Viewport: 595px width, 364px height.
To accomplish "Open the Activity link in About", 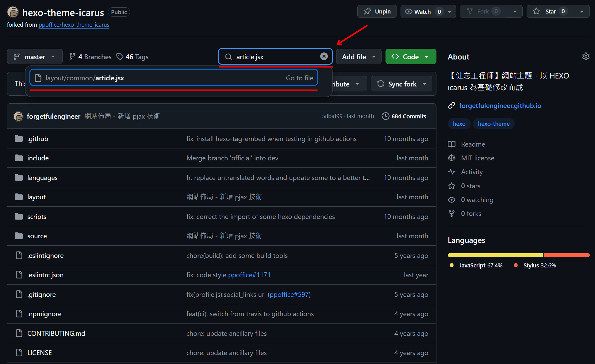I will coord(472,172).
